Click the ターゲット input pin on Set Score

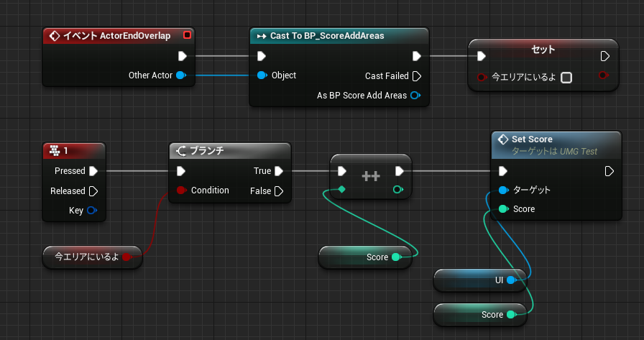(x=504, y=190)
